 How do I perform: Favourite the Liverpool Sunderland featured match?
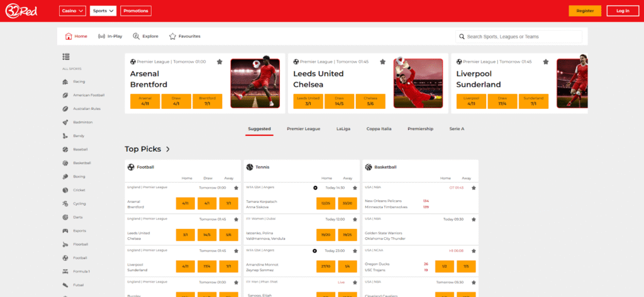(545, 62)
